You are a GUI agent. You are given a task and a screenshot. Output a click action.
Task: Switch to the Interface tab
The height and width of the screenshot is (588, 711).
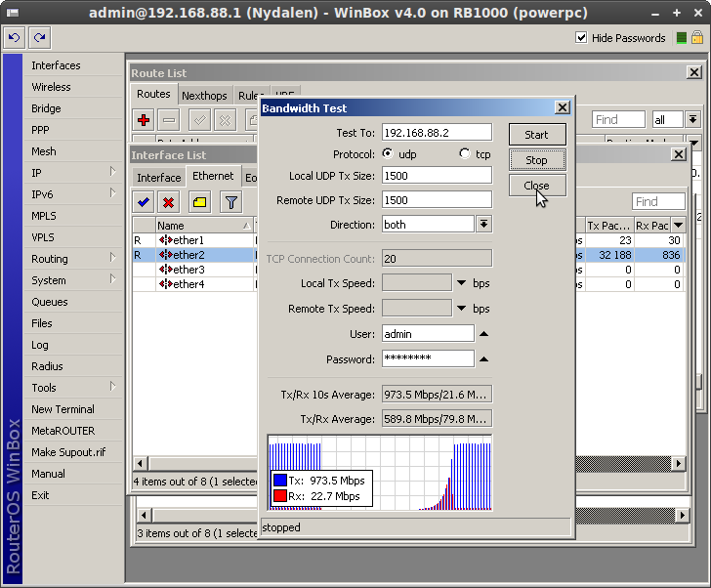(x=158, y=178)
